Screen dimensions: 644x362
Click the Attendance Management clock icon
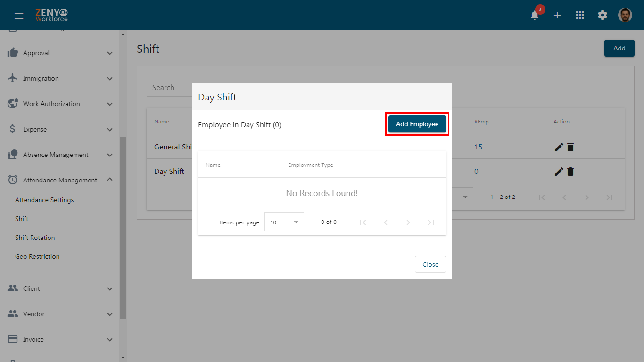13,180
